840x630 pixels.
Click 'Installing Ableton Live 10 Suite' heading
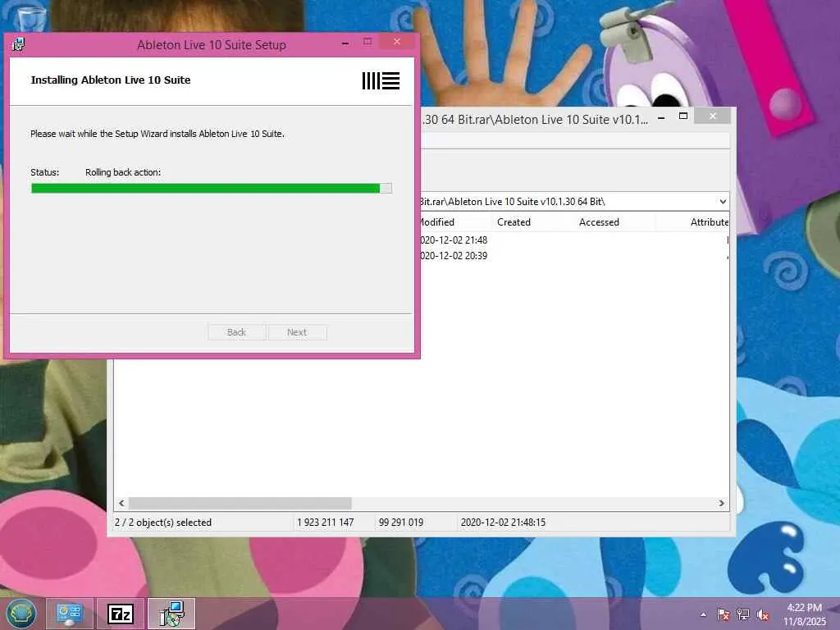[x=111, y=80]
